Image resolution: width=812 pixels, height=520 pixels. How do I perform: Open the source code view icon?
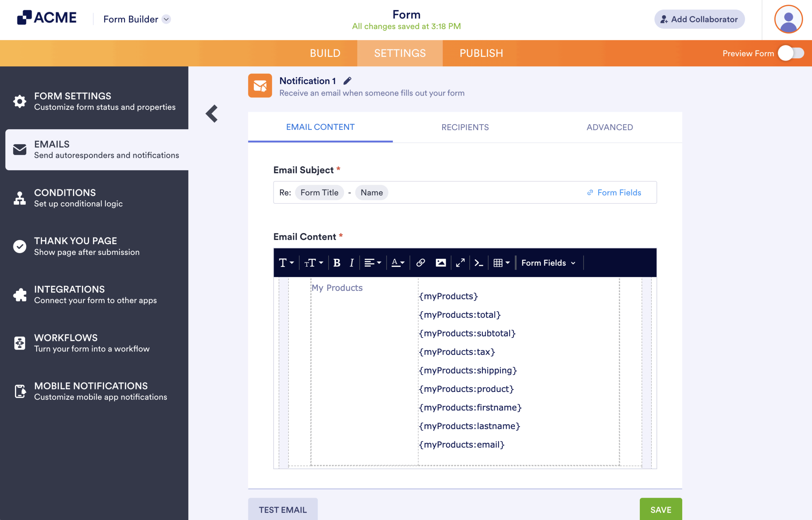click(478, 263)
